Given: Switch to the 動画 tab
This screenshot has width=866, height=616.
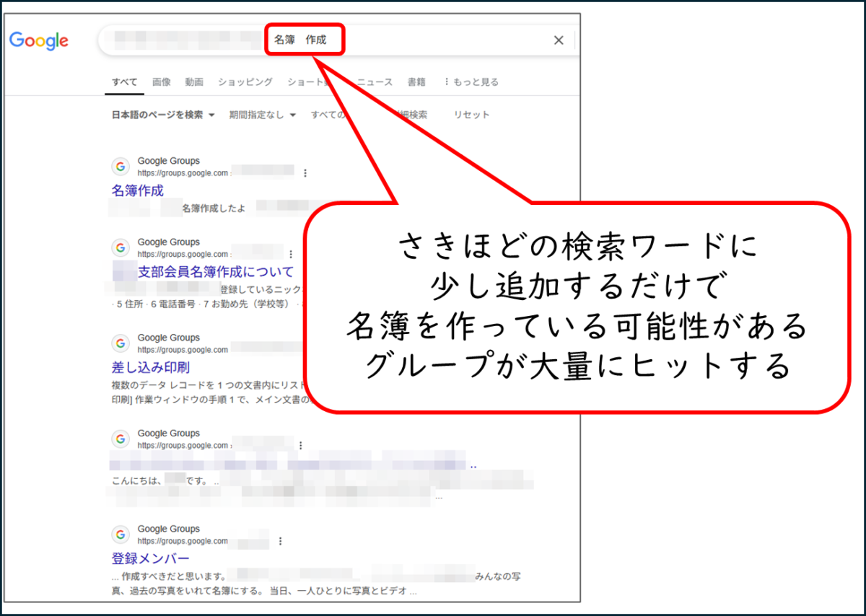Looking at the screenshot, I should coord(194,82).
